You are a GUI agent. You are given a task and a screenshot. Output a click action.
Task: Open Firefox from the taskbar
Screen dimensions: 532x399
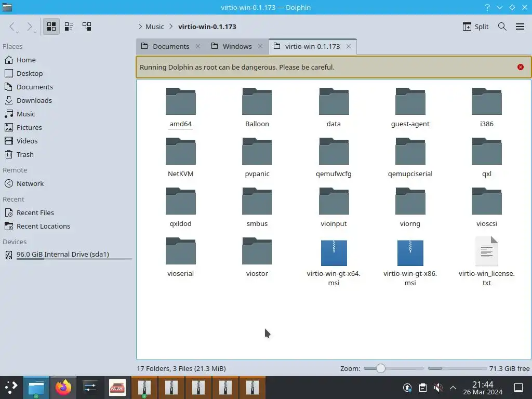pos(63,388)
